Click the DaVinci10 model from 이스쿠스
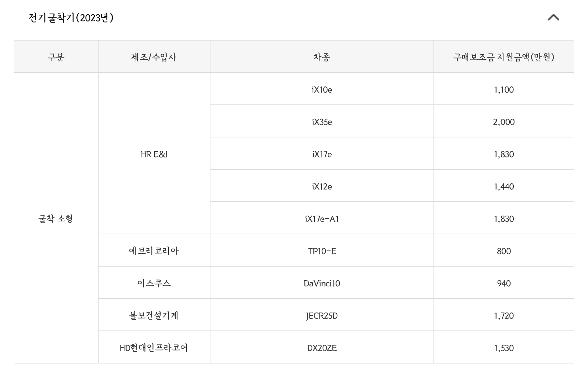588x366 pixels. coord(322,282)
